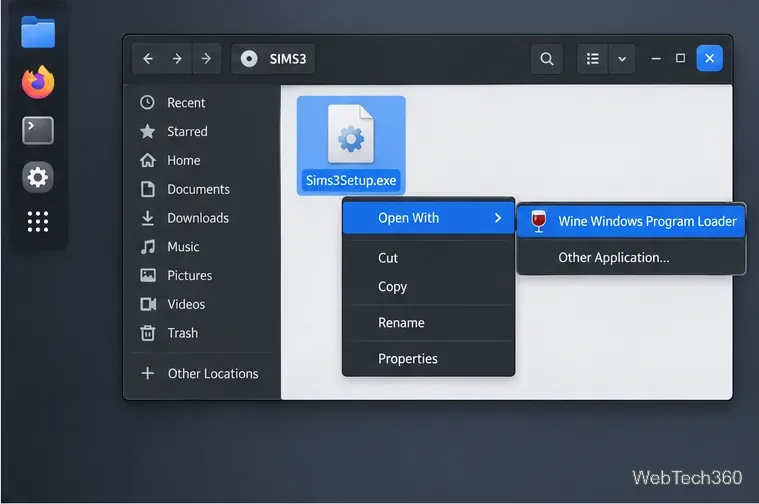Open Starred in the sidebar

(x=203, y=132)
